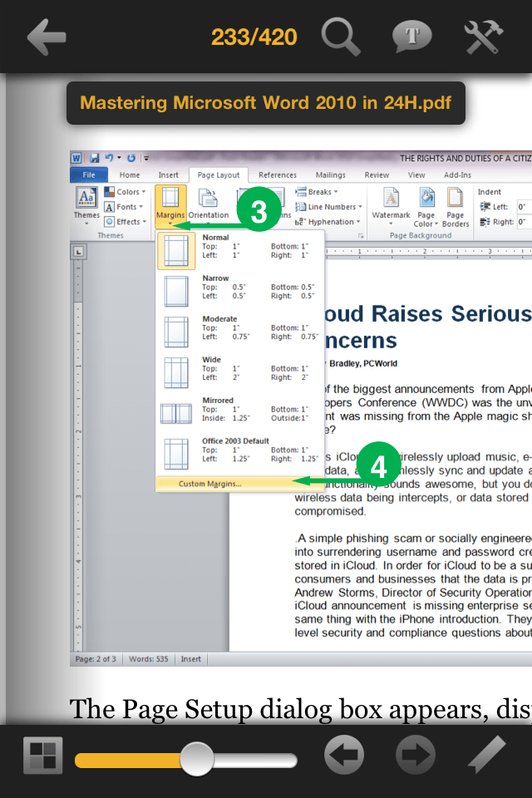Open the theme Effects dropdown
The image size is (532, 798).
[x=126, y=221]
